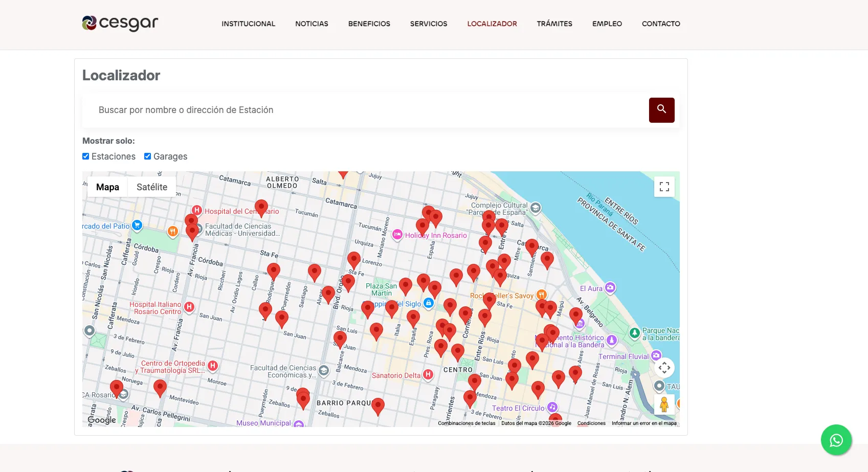Click the Holiday Inn Rosario text label
Image resolution: width=868 pixels, height=472 pixels.
pos(436,235)
